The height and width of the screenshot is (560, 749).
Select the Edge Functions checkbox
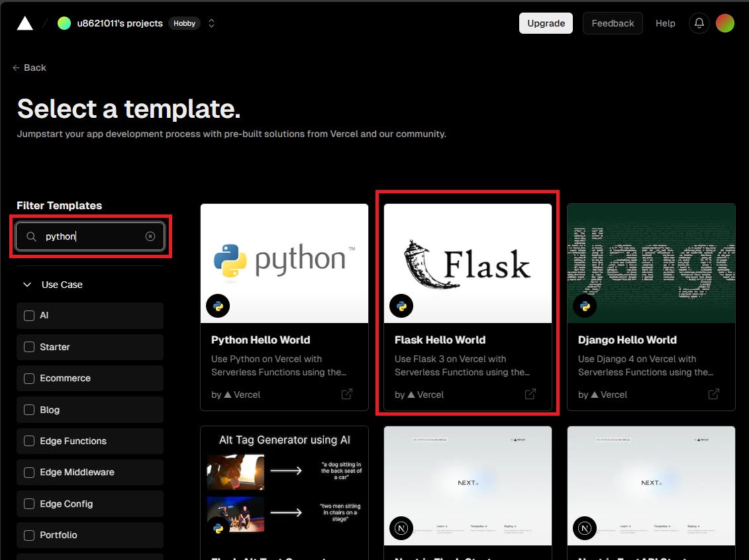click(x=29, y=441)
